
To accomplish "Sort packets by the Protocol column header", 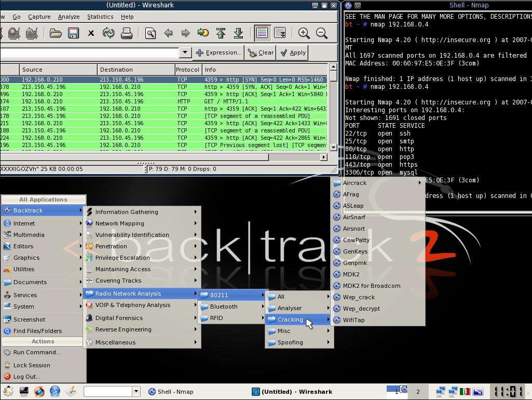I will pos(188,70).
